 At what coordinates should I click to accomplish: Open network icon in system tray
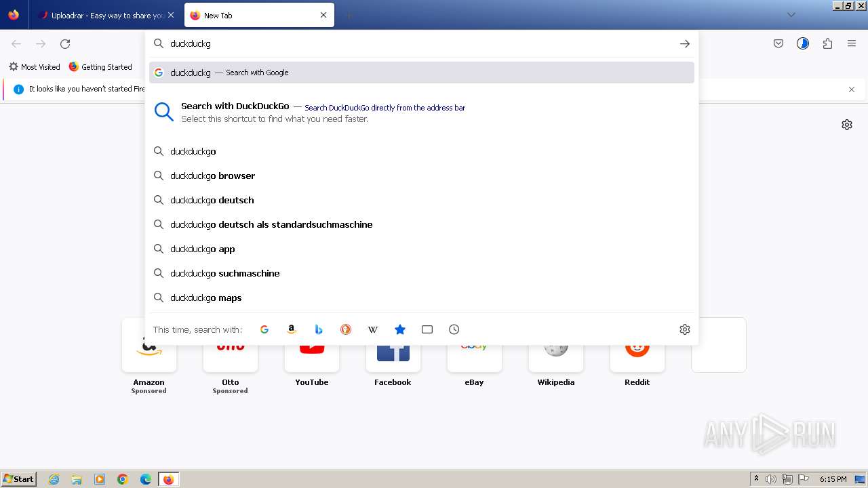click(x=787, y=479)
